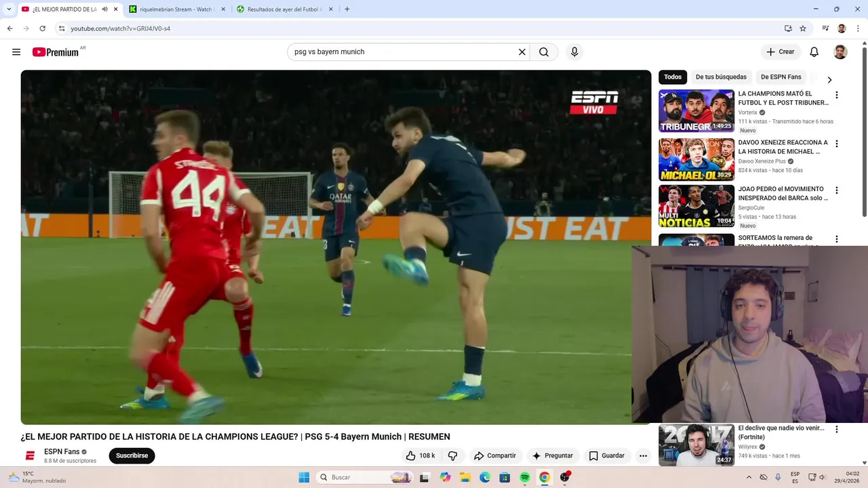The width and height of the screenshot is (868, 488).
Task: Open 'El declive que nadie vio venir' title
Action: [x=781, y=432]
